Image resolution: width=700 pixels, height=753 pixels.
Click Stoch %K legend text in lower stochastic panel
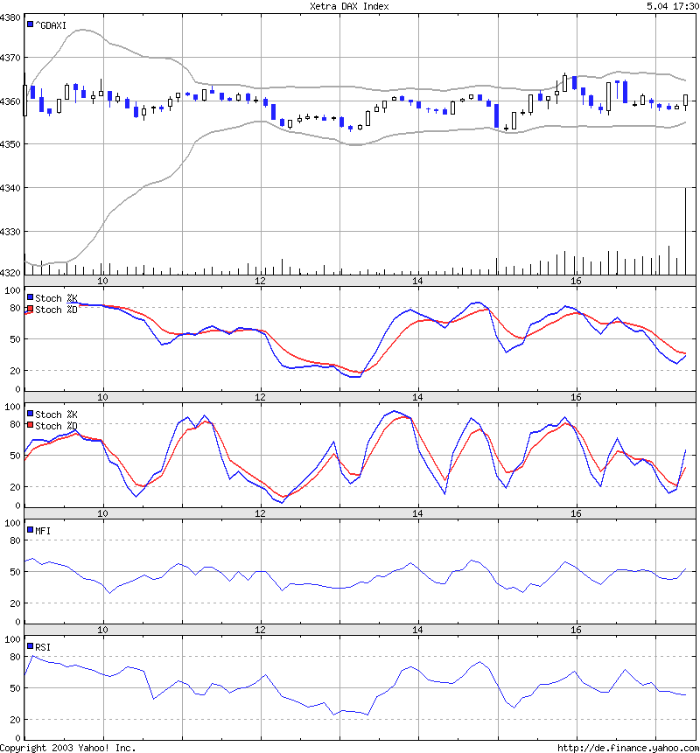[56, 415]
